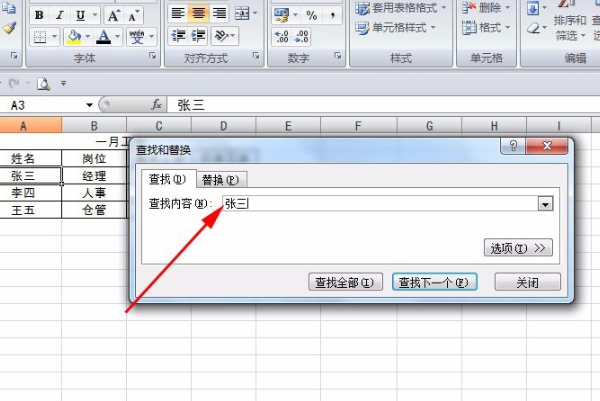600x401 pixels.
Task: Click 关闭 button in dialog
Action: pyautogui.click(x=527, y=282)
